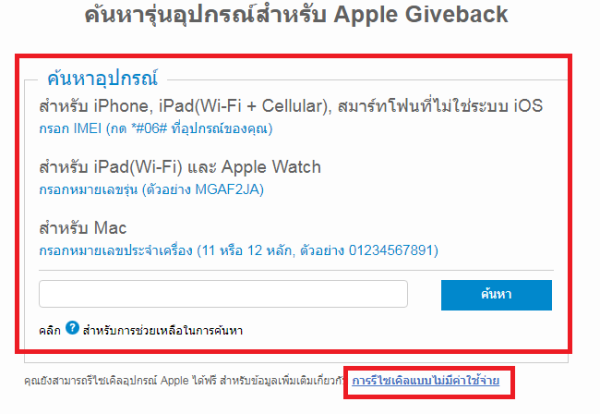The image size is (600, 414).
Task: Click the สำหรับ Mac heading
Action: pyautogui.click(x=83, y=228)
